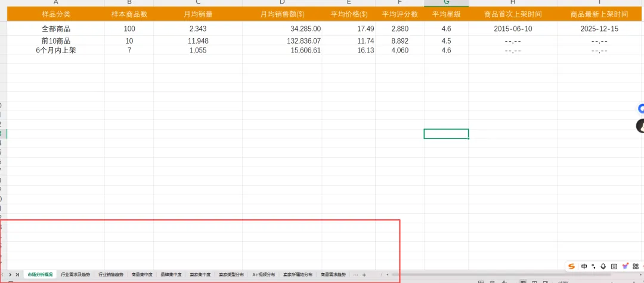Click the horizontal scrollbar thumb
Image resolution: width=644 pixels, height=283 pixels.
pyautogui.click(x=501, y=275)
